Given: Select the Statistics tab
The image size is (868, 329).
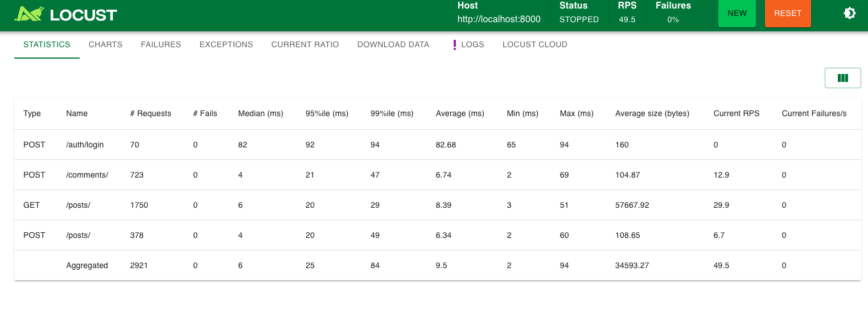Looking at the screenshot, I should [x=47, y=44].
